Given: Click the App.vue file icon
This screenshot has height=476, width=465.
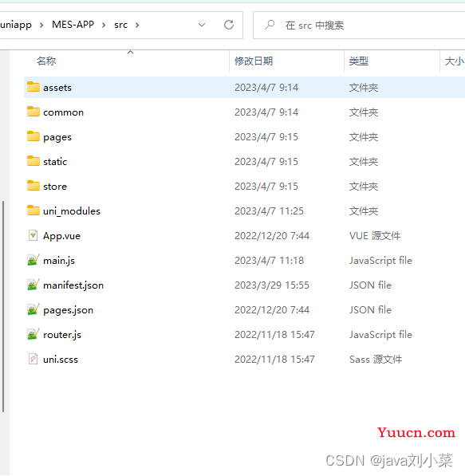Looking at the screenshot, I should tap(33, 235).
